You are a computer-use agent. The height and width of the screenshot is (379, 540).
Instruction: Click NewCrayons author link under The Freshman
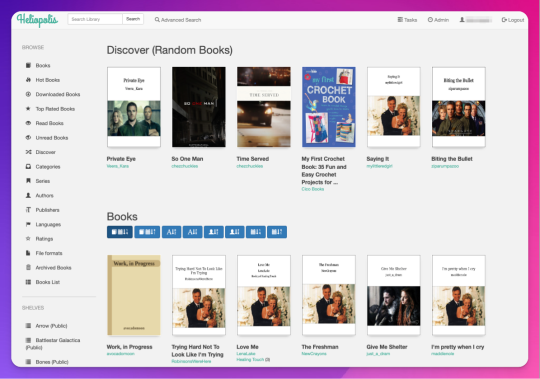point(314,354)
